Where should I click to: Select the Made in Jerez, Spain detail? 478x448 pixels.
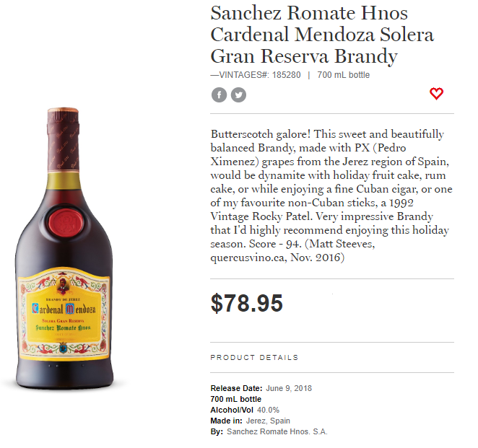[250, 421]
